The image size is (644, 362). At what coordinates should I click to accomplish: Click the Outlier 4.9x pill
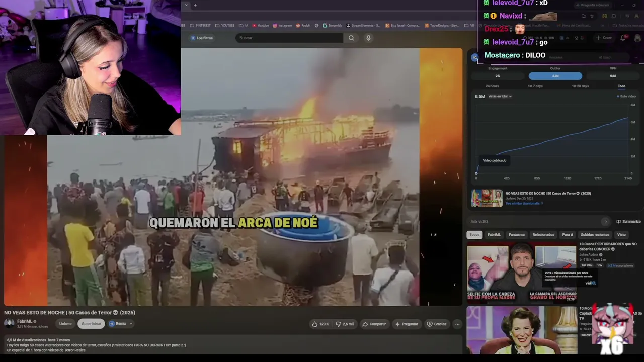[x=555, y=76]
